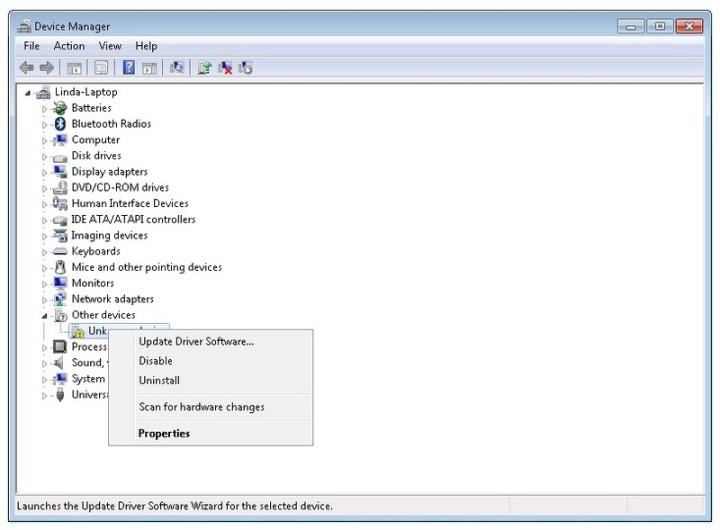Expand the Display adapters node arrow
This screenshot has width=720, height=530.
click(x=45, y=173)
